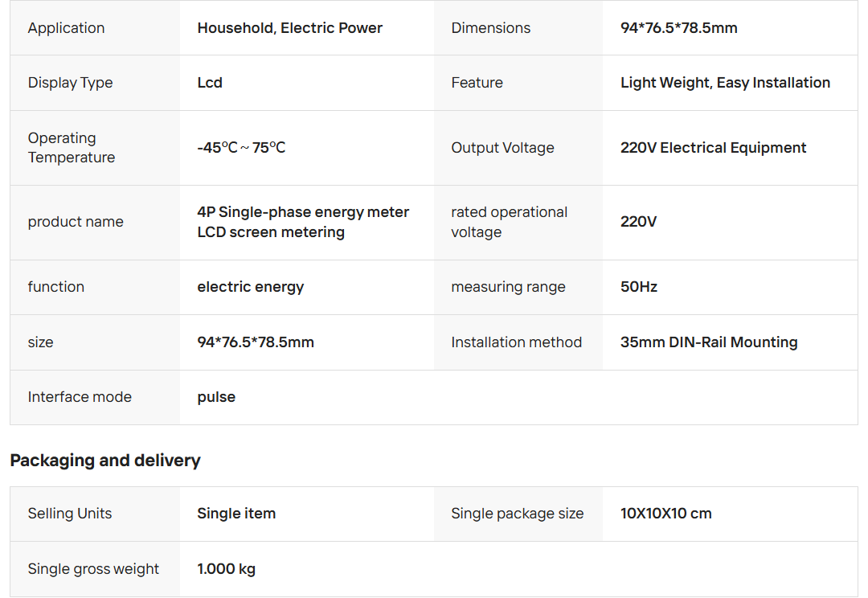
Task: Click the '220V Electrical Equipment' output voltage value
Action: (713, 148)
